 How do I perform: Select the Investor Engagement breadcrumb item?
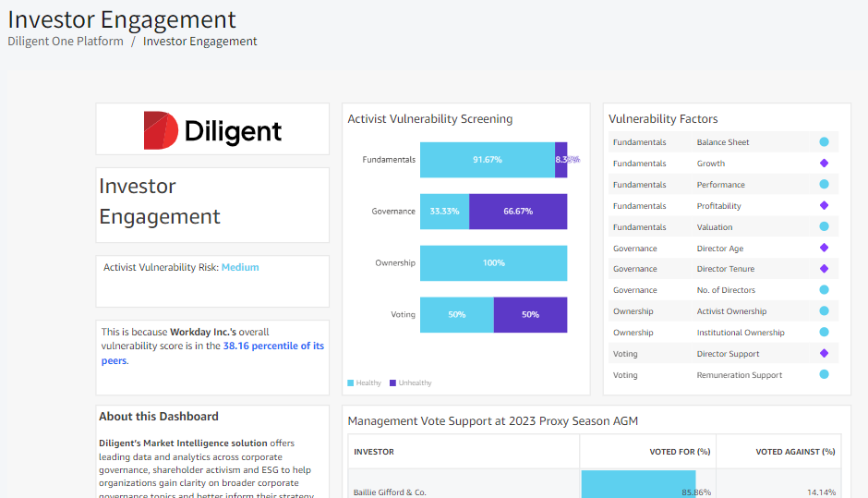(199, 42)
